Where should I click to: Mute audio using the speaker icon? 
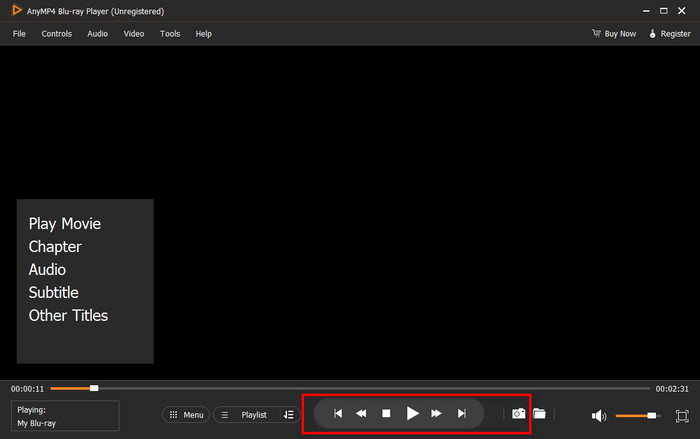click(599, 416)
